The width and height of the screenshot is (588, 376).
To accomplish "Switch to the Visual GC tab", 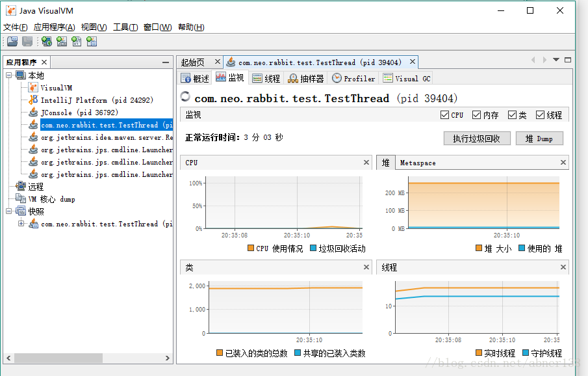I will 407,78.
